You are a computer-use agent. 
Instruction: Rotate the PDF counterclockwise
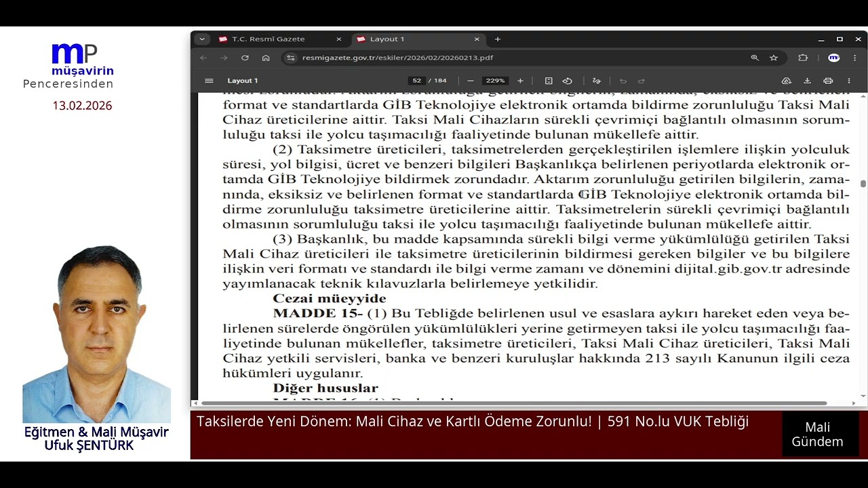pyautogui.click(x=568, y=81)
